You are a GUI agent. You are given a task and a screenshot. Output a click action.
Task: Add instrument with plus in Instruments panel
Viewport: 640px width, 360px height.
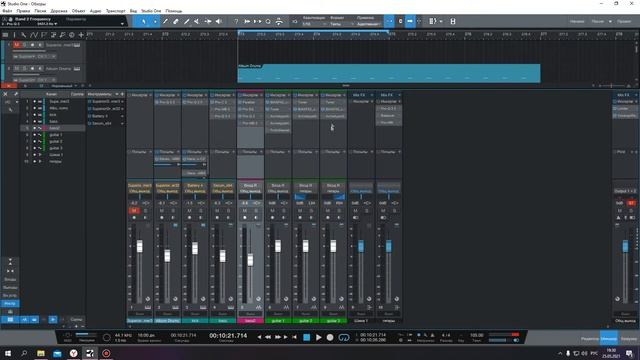[x=122, y=94]
